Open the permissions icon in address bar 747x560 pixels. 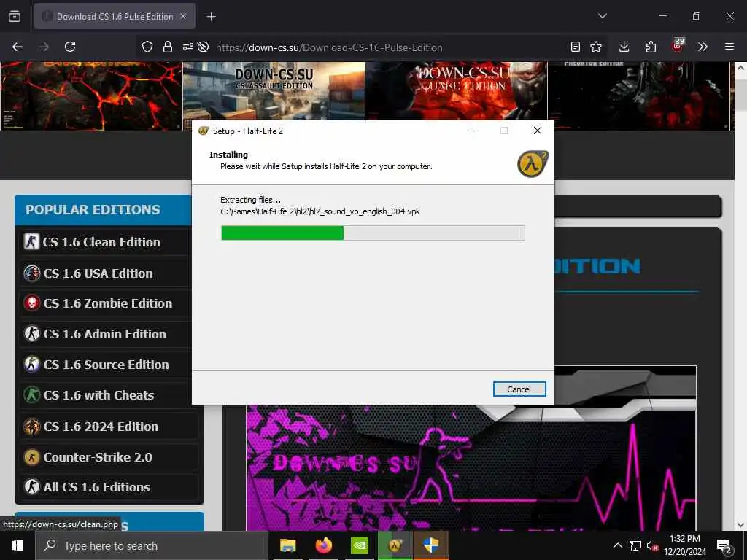(187, 47)
